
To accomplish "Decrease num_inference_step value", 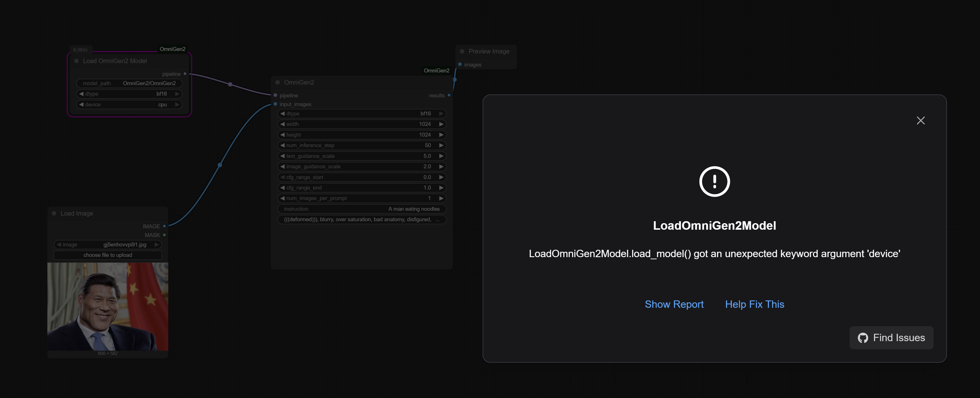I will [x=282, y=145].
